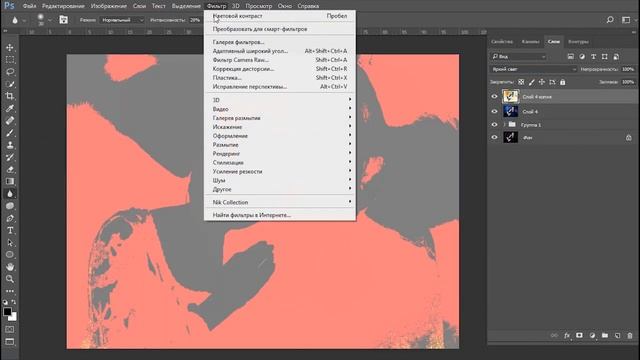Select the Healing Brush tool

point(10,121)
